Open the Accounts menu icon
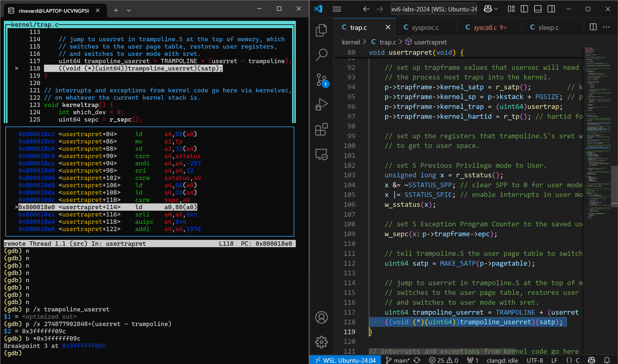This screenshot has height=364, width=618. pos(321,317)
